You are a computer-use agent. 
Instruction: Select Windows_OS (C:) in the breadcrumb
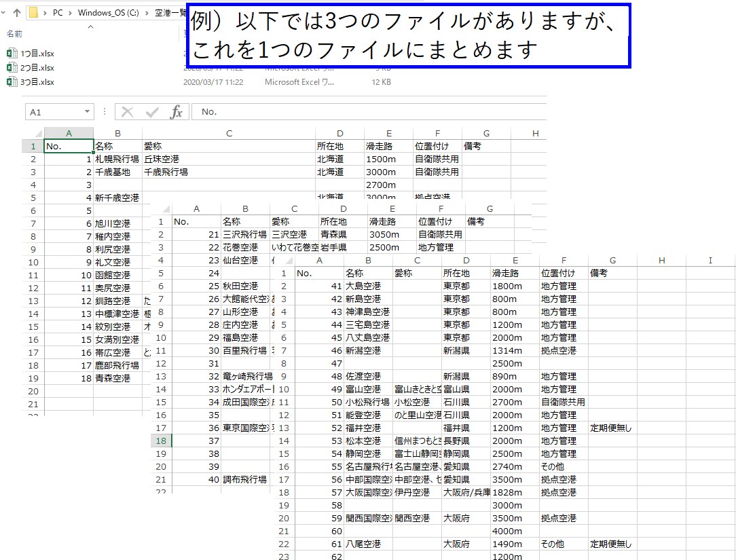click(x=109, y=13)
